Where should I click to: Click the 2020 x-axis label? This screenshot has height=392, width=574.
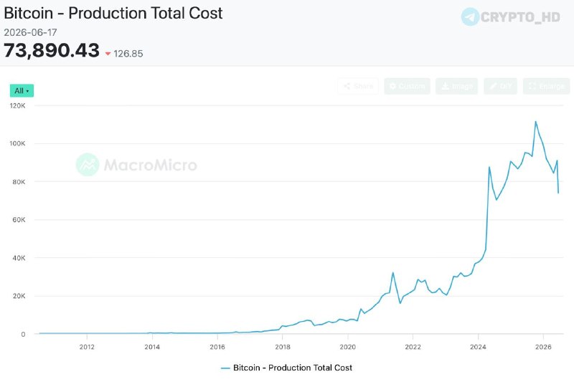click(x=348, y=347)
